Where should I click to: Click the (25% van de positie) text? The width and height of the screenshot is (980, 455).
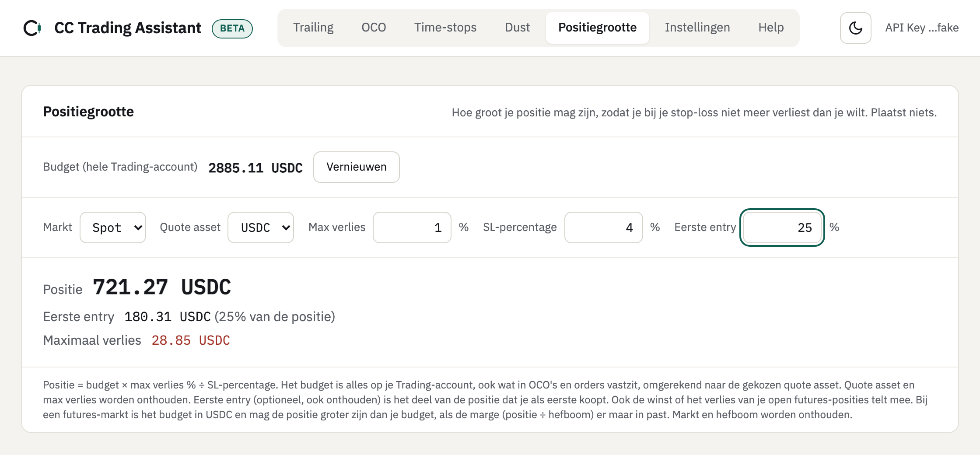click(275, 317)
